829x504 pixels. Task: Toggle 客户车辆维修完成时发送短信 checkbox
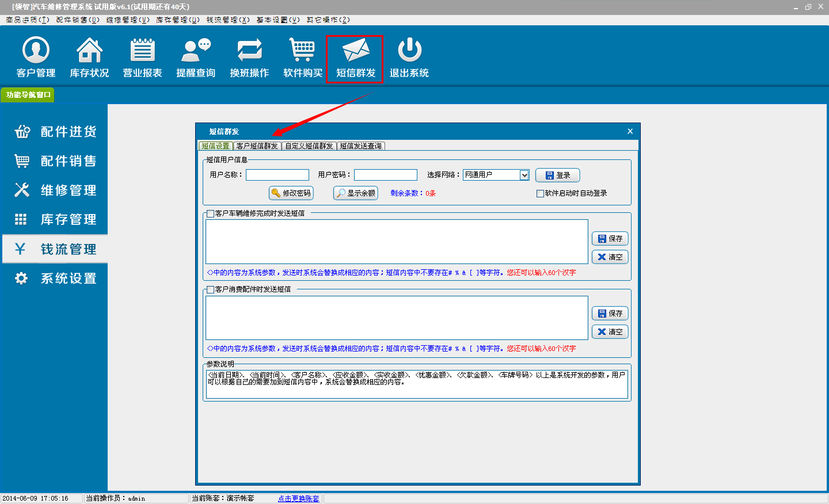pos(211,213)
